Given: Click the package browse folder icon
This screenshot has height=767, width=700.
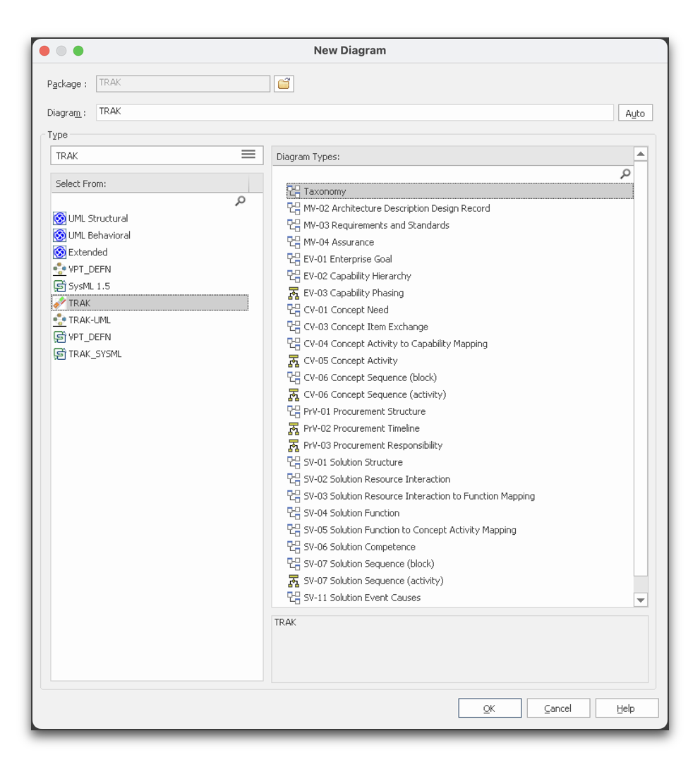Looking at the screenshot, I should pyautogui.click(x=284, y=84).
